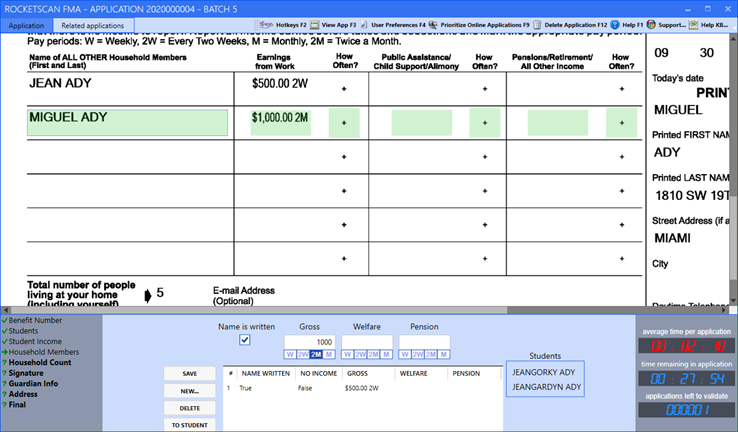Click the NEW... button
Viewport: 738px width, 432px height.
[x=190, y=391]
